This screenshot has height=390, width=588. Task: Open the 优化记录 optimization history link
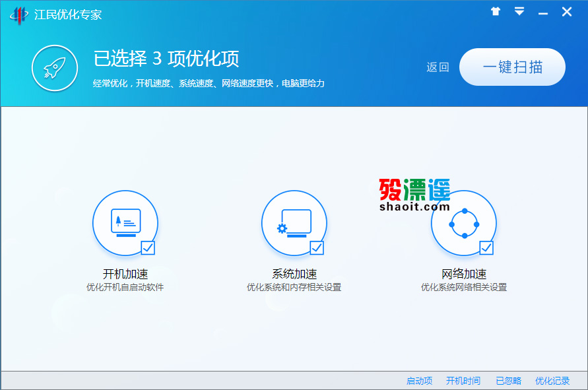pyautogui.click(x=552, y=381)
